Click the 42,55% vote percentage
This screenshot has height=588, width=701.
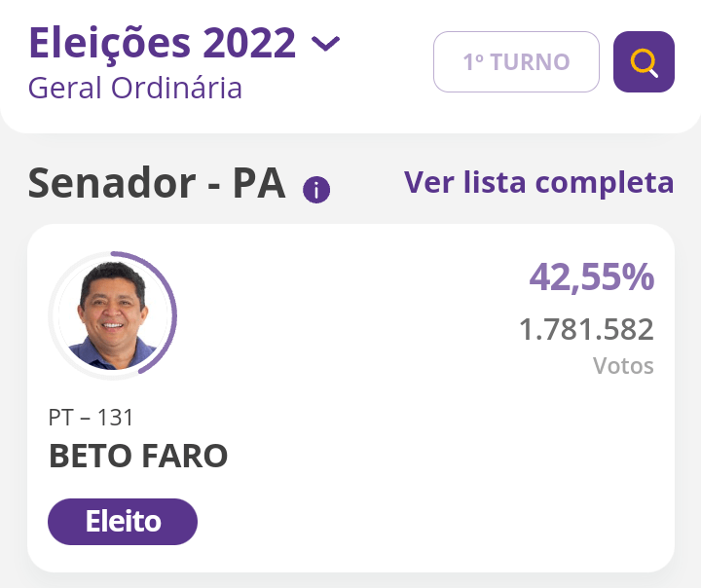591,277
